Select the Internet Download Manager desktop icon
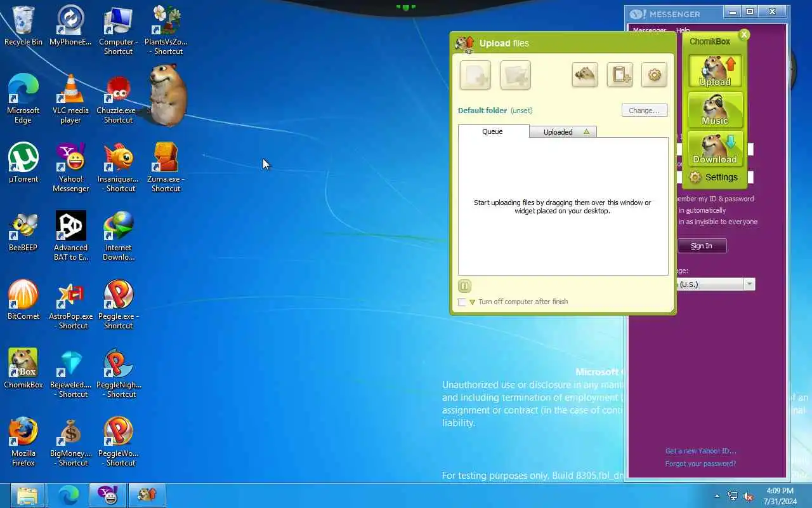812x508 pixels. 118,236
